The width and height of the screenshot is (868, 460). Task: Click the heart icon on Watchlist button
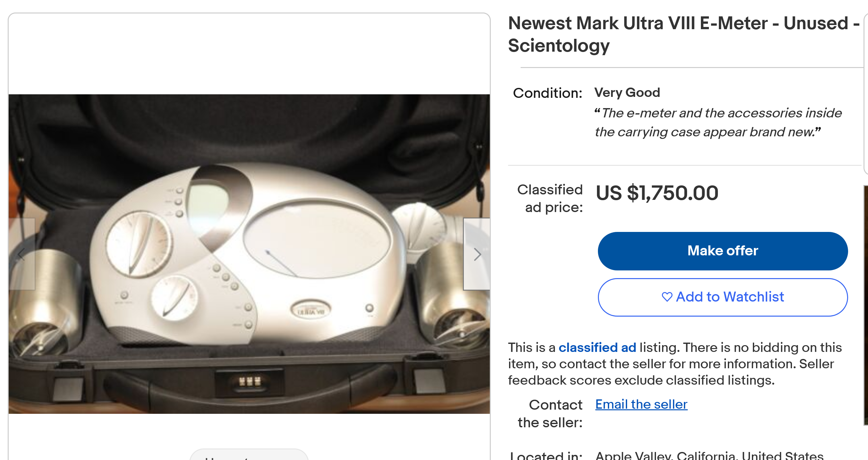click(x=667, y=297)
